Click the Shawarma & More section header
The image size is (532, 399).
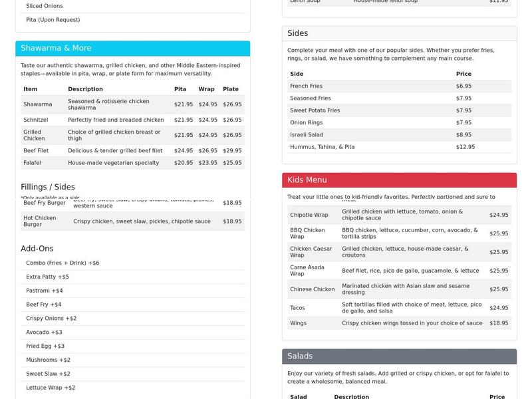132,48
